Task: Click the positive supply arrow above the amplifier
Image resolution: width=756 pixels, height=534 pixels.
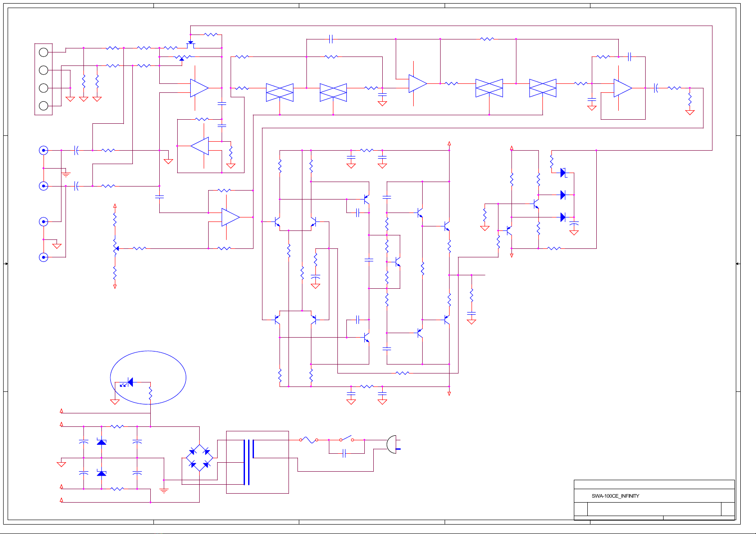Action: (449, 143)
